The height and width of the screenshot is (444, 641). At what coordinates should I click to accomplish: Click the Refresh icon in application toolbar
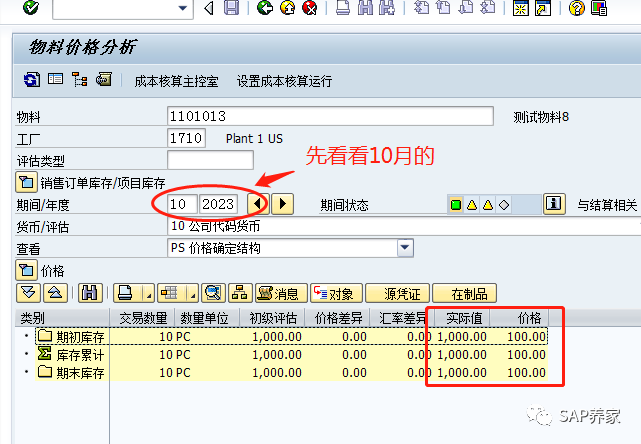pos(32,79)
